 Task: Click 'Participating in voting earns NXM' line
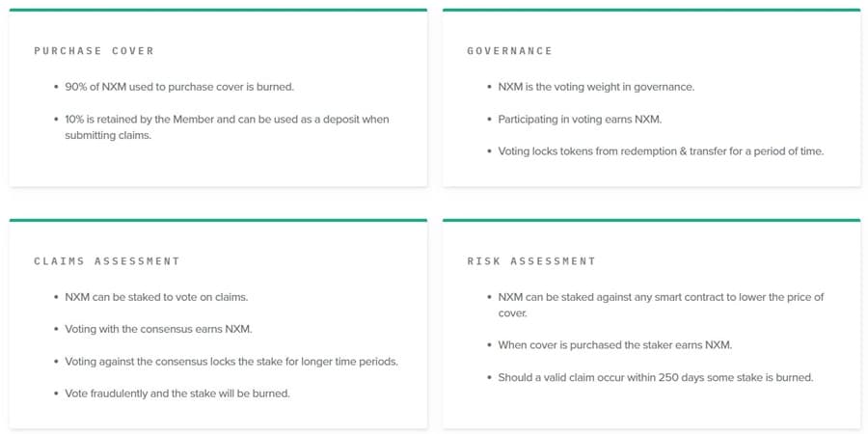[x=580, y=120]
